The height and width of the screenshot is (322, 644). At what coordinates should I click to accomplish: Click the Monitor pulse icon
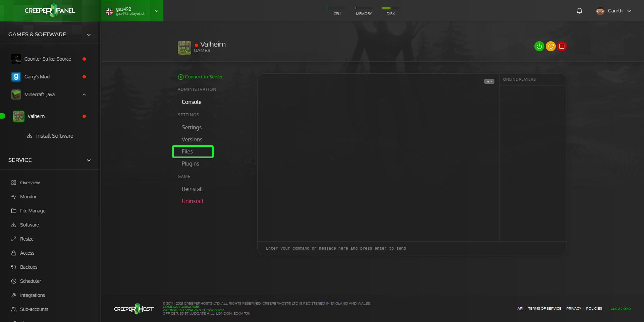tap(14, 197)
